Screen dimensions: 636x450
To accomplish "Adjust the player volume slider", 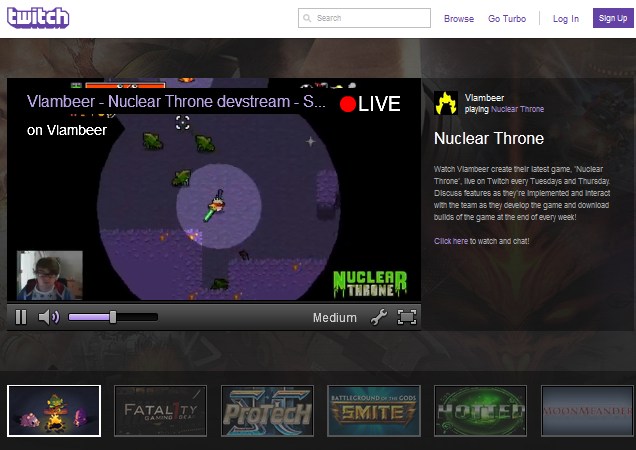I will tap(112, 317).
